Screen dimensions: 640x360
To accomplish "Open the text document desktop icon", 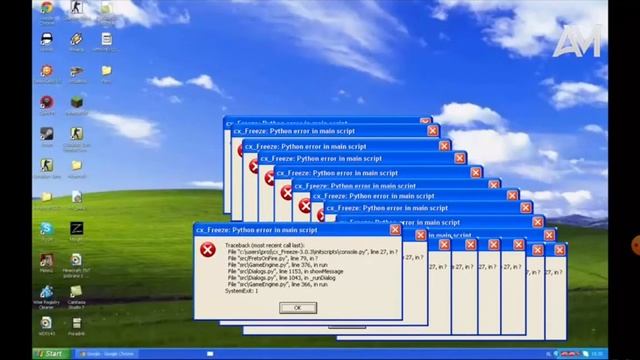I will [107, 39].
